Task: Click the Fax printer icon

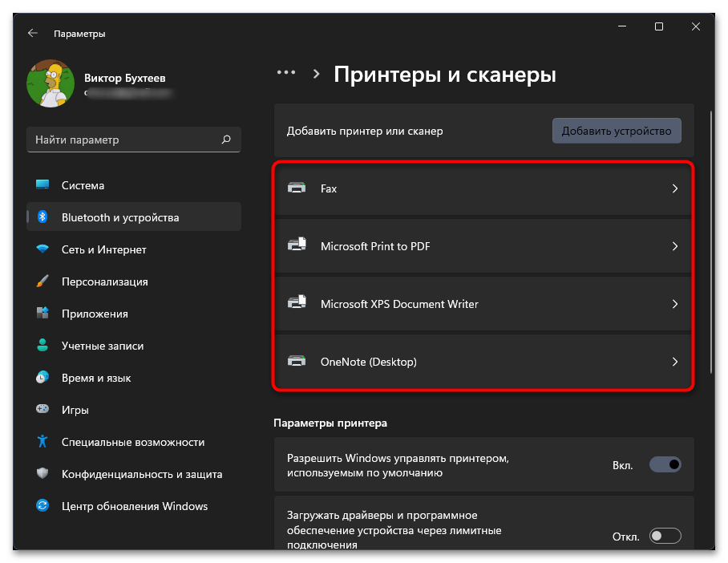Action: coord(297,188)
